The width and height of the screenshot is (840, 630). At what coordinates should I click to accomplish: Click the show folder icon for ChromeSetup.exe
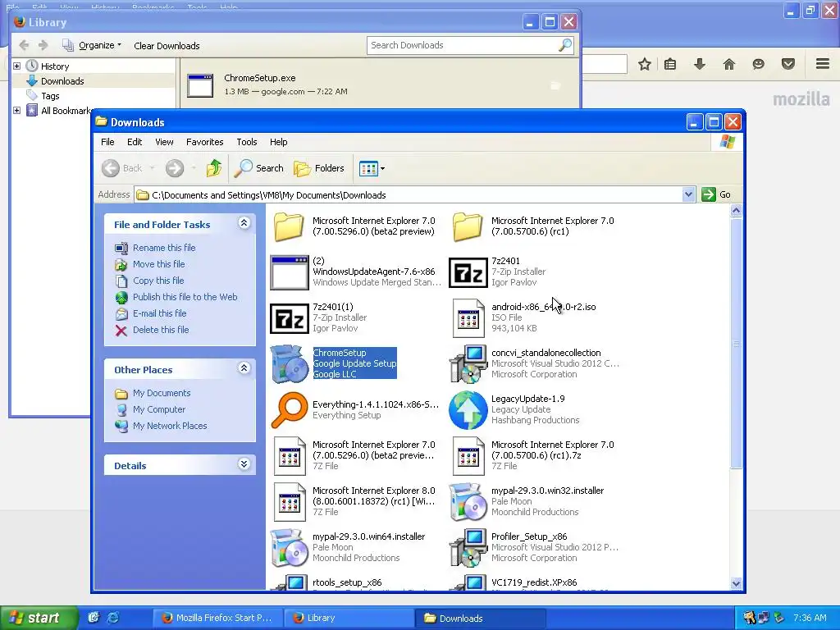pyautogui.click(x=555, y=85)
